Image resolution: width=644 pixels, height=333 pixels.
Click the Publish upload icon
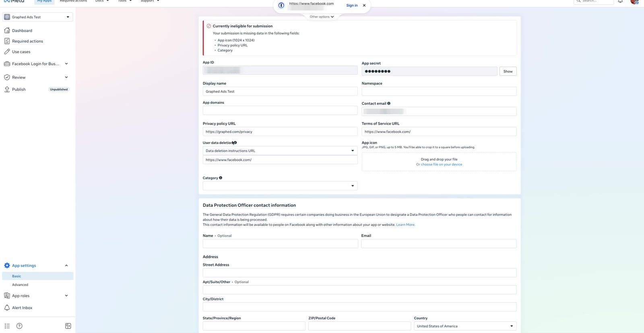[x=7, y=89]
